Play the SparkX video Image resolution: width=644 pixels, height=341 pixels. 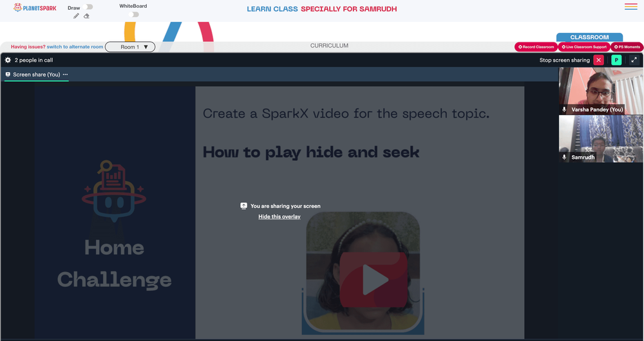point(374,280)
